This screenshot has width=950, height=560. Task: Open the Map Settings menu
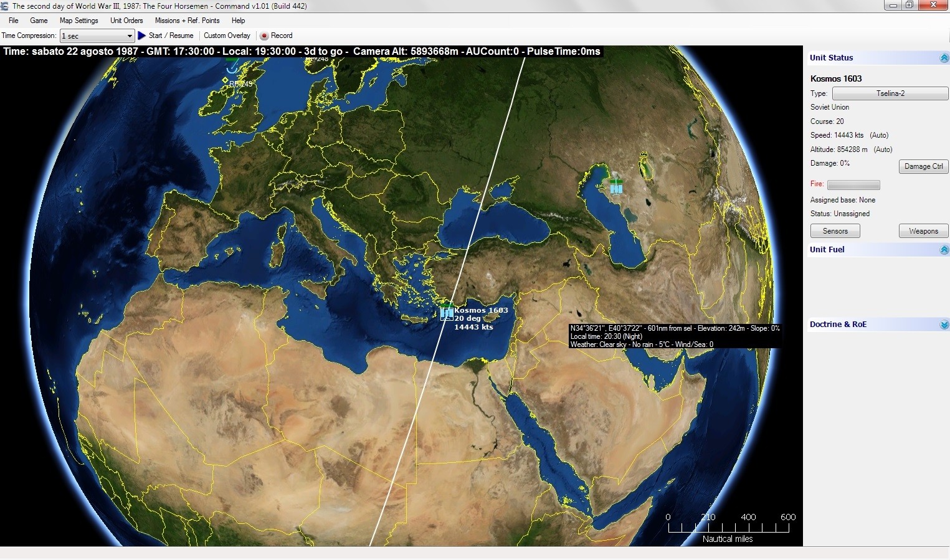click(x=78, y=21)
